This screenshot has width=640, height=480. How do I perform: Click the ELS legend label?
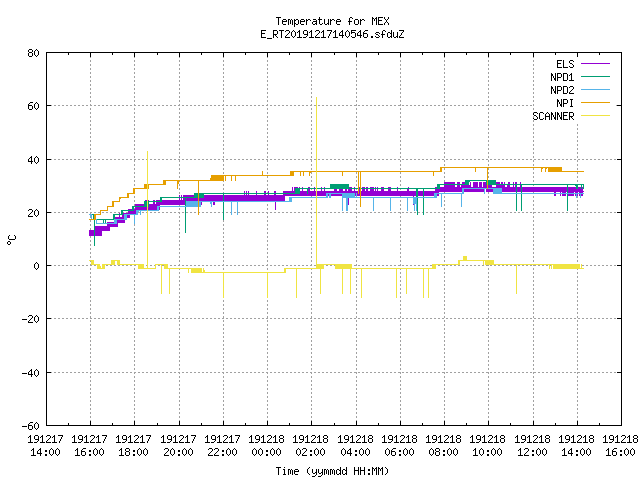tap(565, 64)
